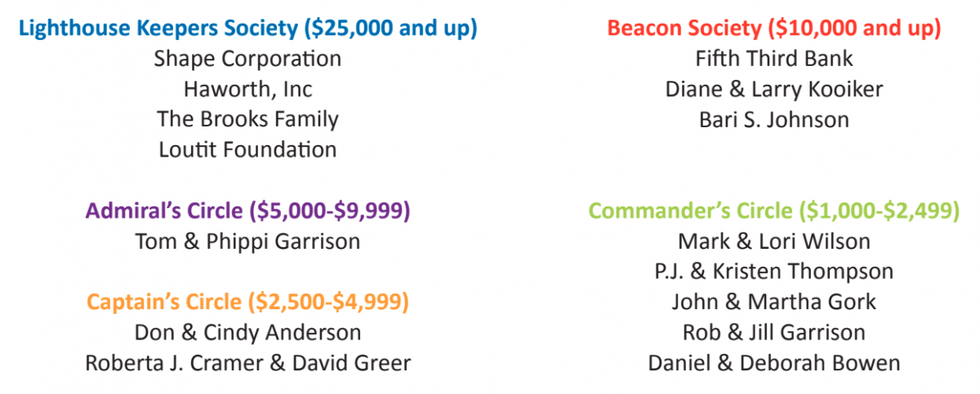Click the Admiral's Circle heading

tap(247, 211)
